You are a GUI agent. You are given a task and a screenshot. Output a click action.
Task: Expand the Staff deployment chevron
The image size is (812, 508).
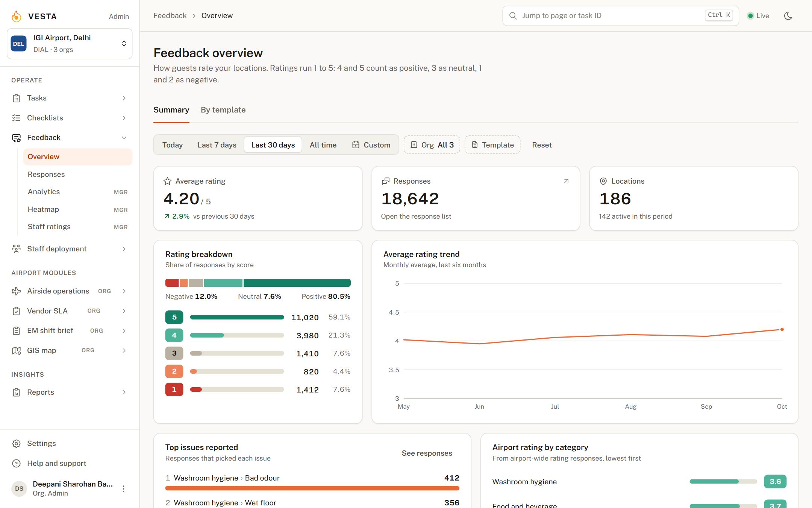point(124,249)
